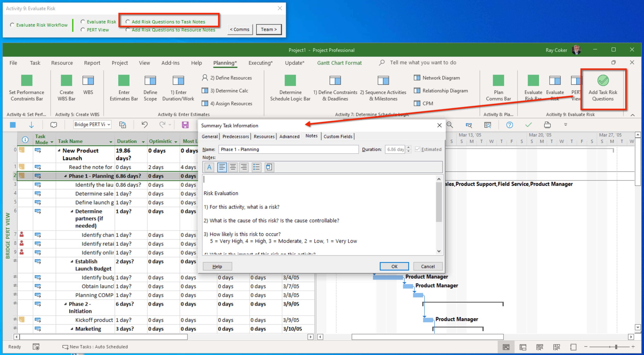Screen dimensions: 644x355
Task: Click the Format Font 'A' icon
Action: point(209,167)
